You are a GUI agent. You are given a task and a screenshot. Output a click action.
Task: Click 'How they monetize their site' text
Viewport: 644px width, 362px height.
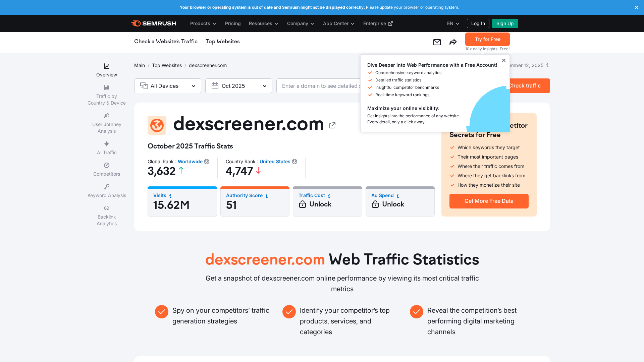pyautogui.click(x=489, y=185)
